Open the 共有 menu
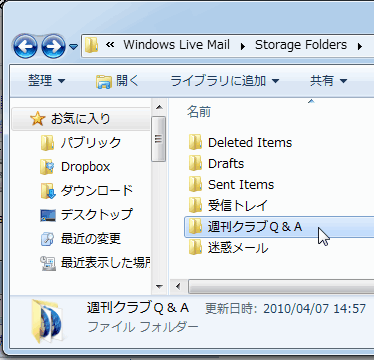The height and width of the screenshot is (360, 374). tap(328, 81)
